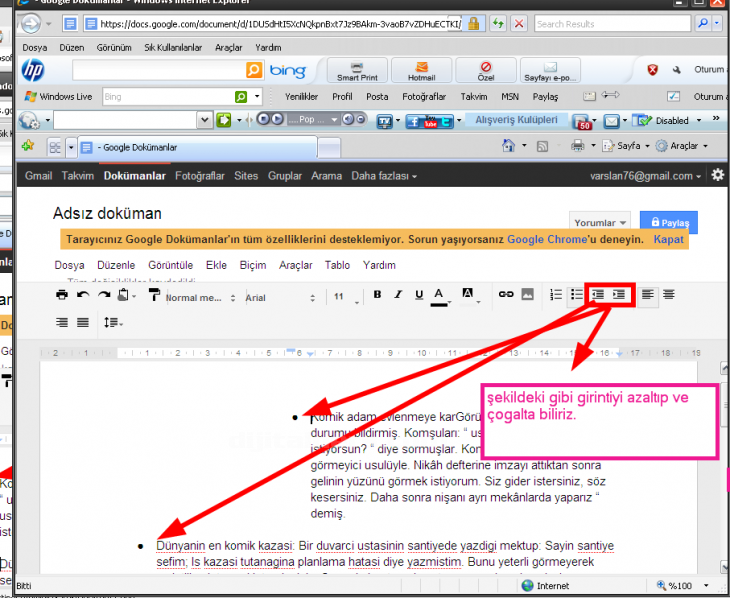This screenshot has width=730, height=598.
Task: Undo the last edit in document
Action: (x=83, y=295)
